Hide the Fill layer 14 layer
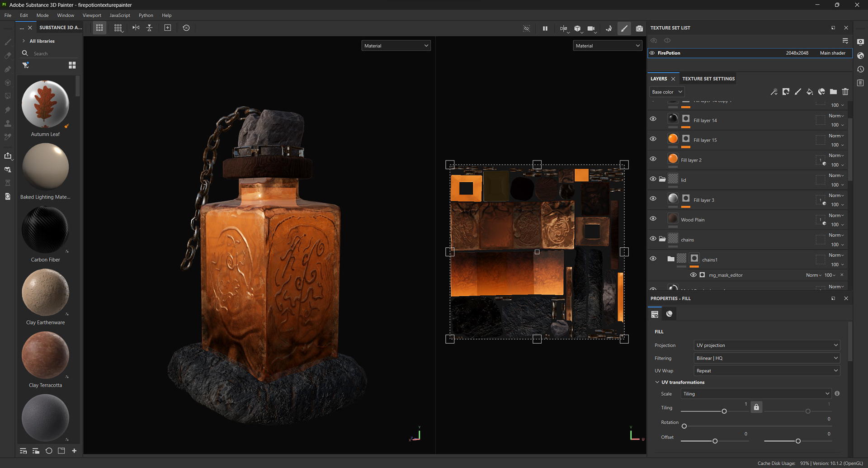868x468 pixels. (x=653, y=119)
